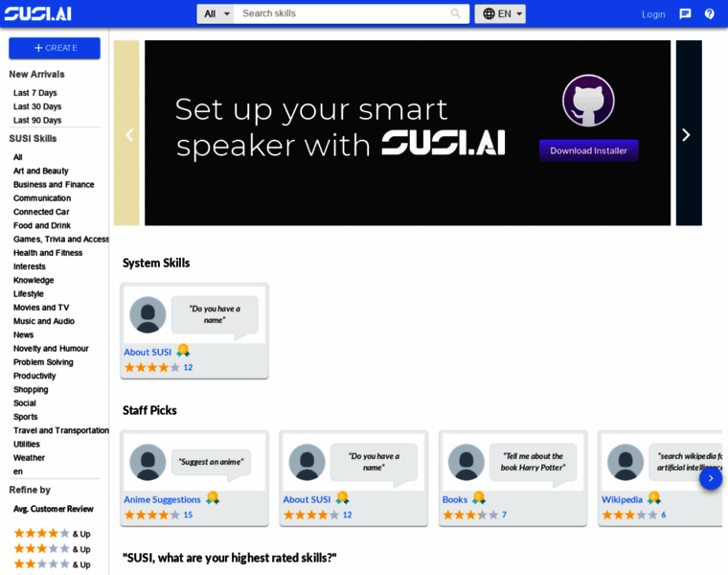Click the Search skills input field

pos(344,13)
